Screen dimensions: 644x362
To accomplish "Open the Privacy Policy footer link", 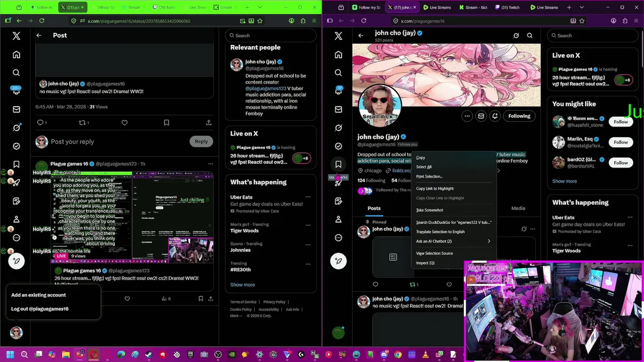I will coord(274,302).
